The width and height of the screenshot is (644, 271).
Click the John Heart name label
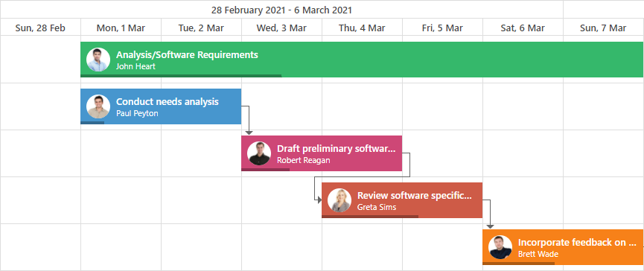coord(136,66)
